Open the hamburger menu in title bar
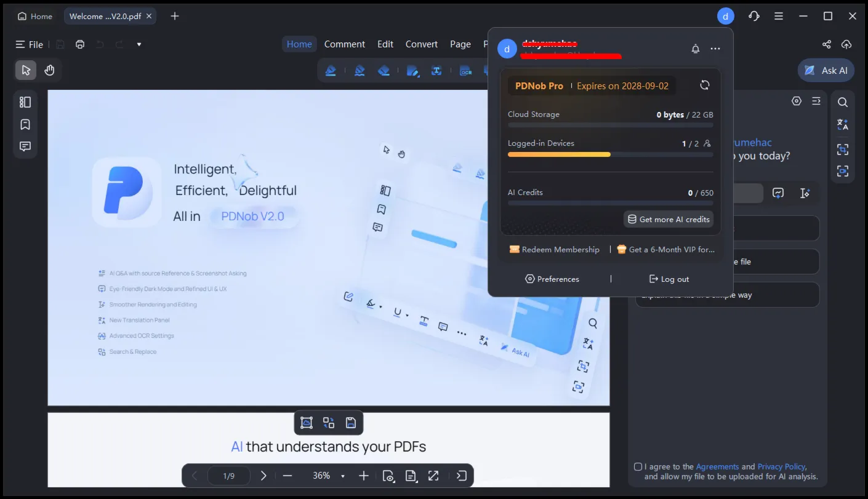This screenshot has height=499, width=868. [779, 16]
